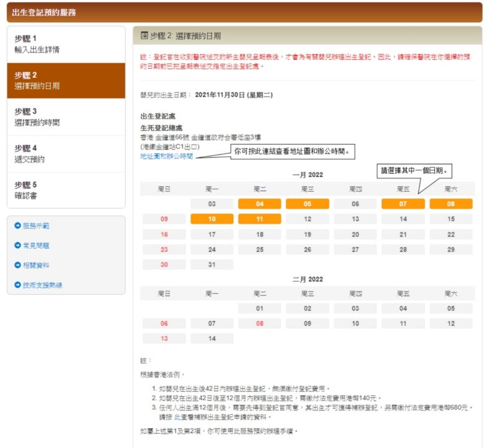
Task: Pick January 10 as appointment date
Action: (212, 219)
